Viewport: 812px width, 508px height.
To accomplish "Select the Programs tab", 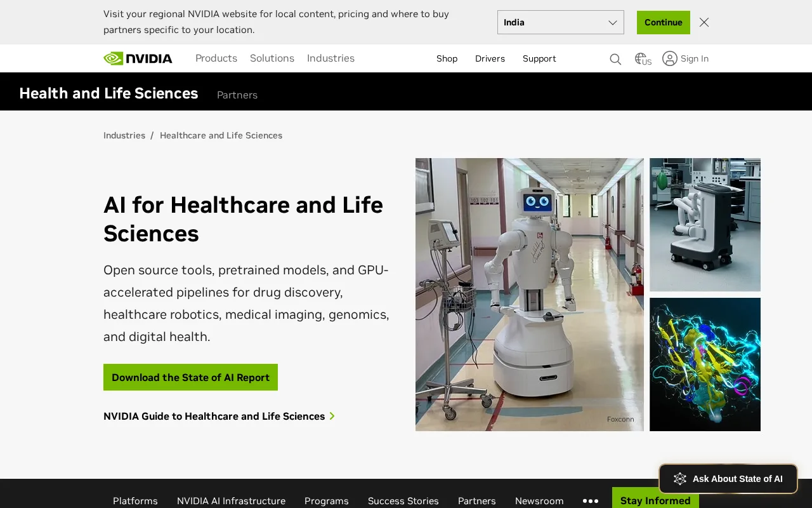I will coord(327,501).
